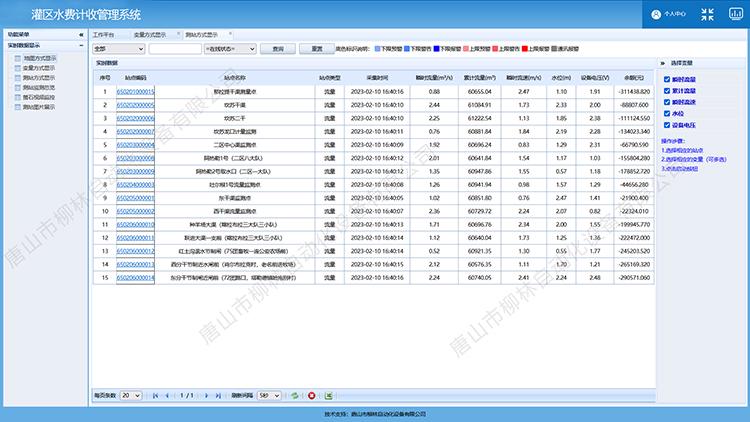750x422 pixels.
Task: Click the search text input beside 全部
Action: tap(175, 49)
